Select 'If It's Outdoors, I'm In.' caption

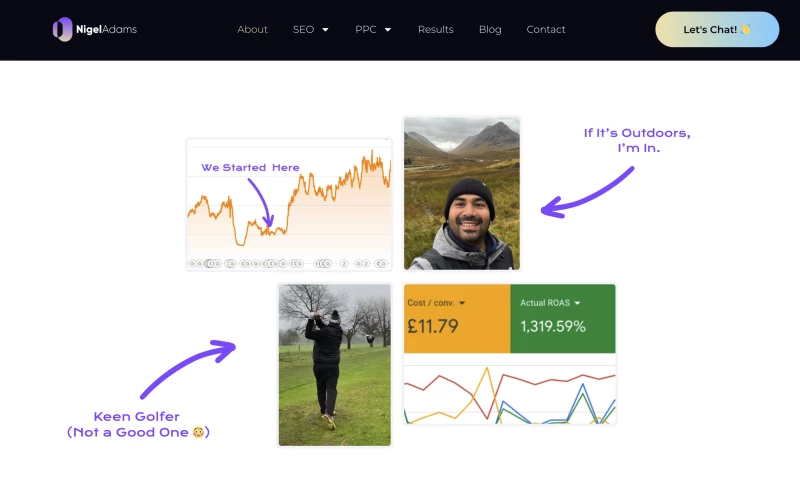point(637,140)
